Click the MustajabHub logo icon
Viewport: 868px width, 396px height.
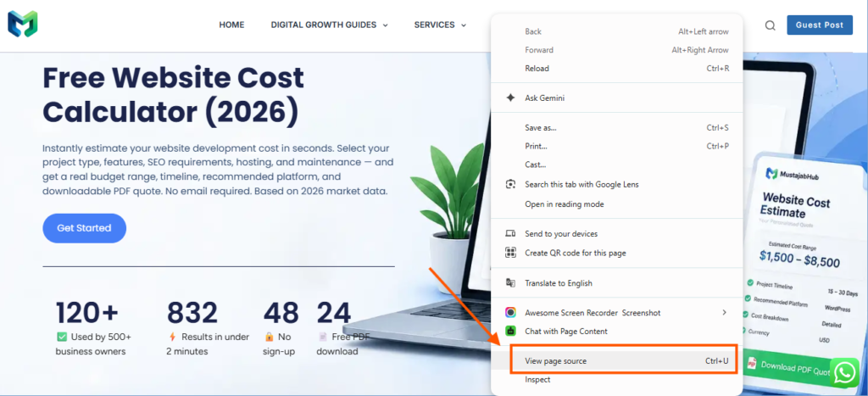click(22, 25)
